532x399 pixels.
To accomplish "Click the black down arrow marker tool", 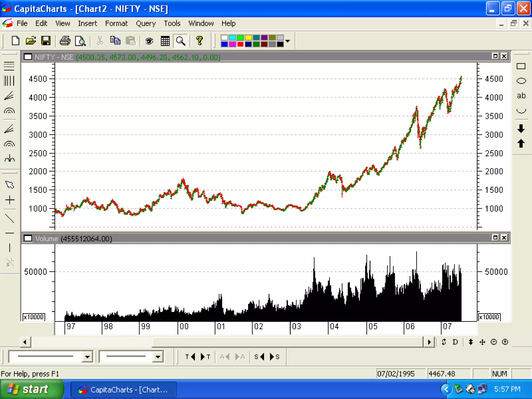I will tap(521, 128).
